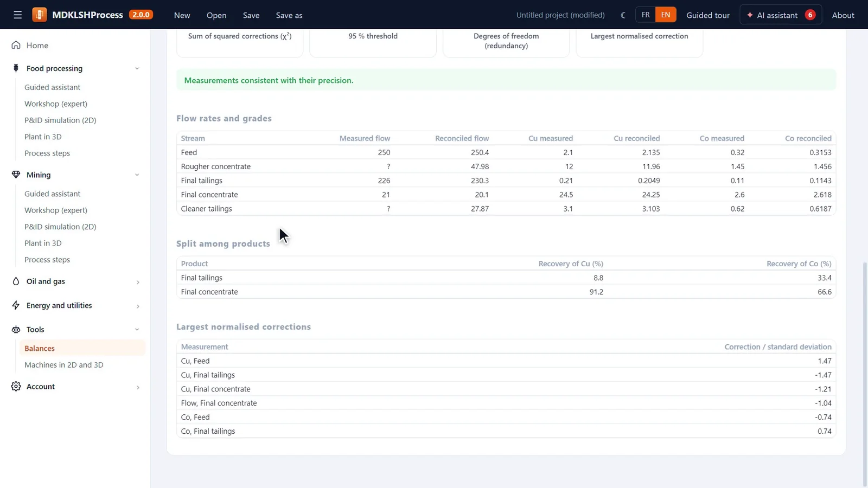
Task: Click the version 2.0.0 badge
Action: tap(141, 15)
